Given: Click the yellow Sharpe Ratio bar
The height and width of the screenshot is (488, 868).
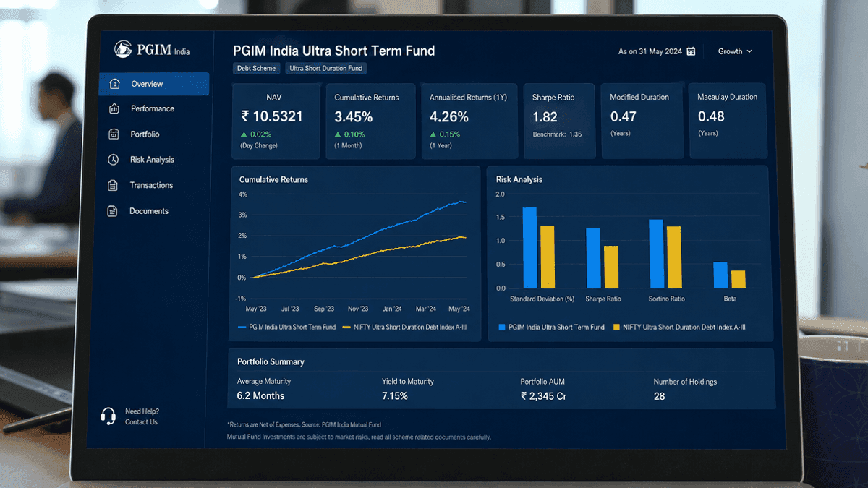Looking at the screenshot, I should (x=611, y=267).
